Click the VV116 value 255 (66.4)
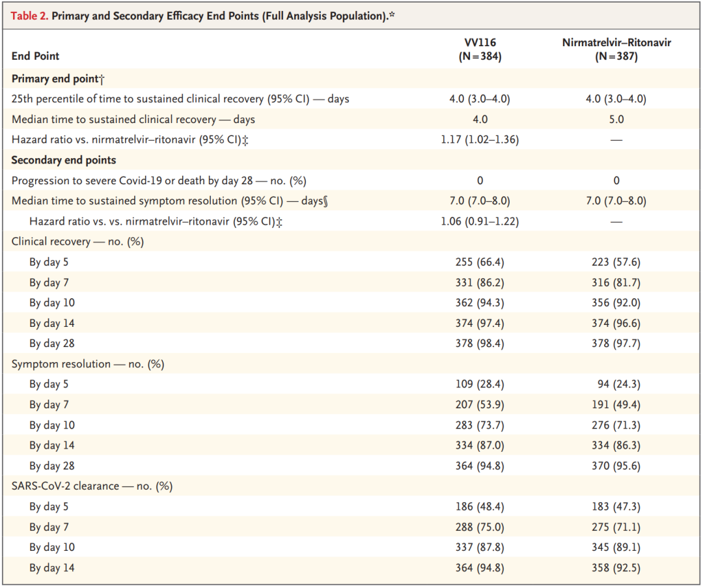The height and width of the screenshot is (588, 703). pos(480,262)
